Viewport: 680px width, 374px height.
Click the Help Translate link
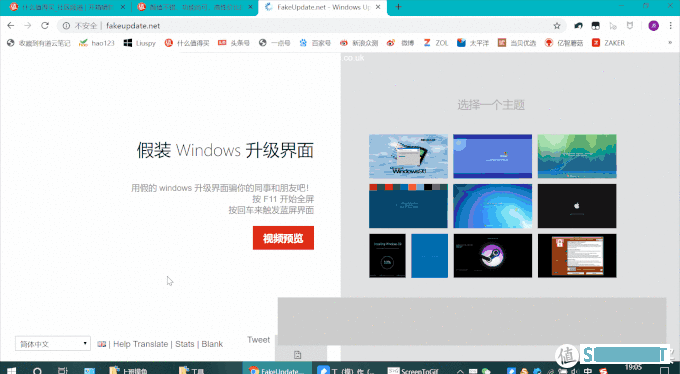pyautogui.click(x=141, y=344)
